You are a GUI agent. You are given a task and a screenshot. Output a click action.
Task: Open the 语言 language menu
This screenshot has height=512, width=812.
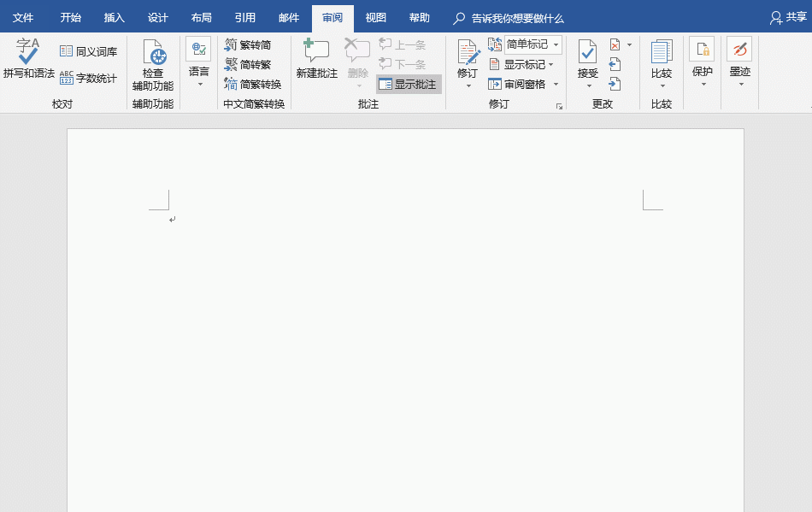click(x=199, y=62)
